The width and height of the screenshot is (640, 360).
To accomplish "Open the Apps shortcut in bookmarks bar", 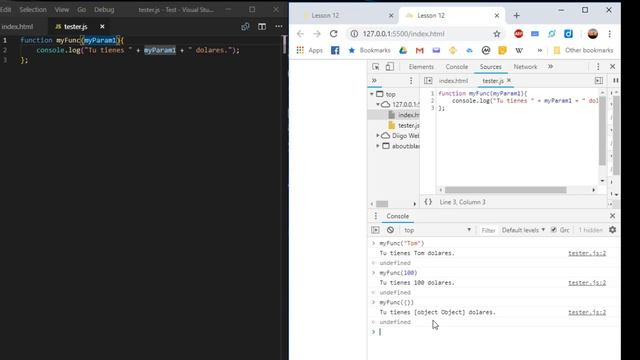I will 309,50.
